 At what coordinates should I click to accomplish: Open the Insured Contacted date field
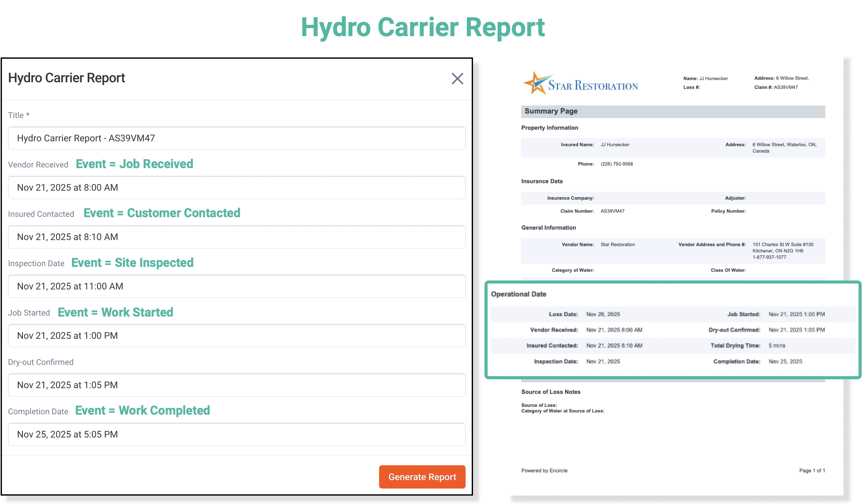[236, 237]
